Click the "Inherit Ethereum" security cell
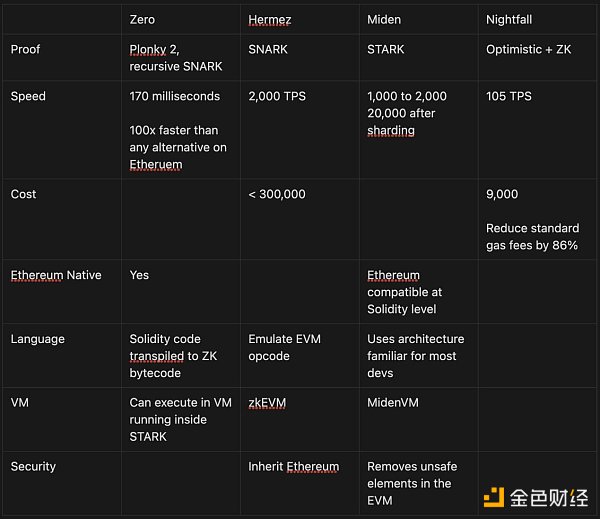Image resolution: width=600 pixels, height=519 pixels. tap(294, 467)
